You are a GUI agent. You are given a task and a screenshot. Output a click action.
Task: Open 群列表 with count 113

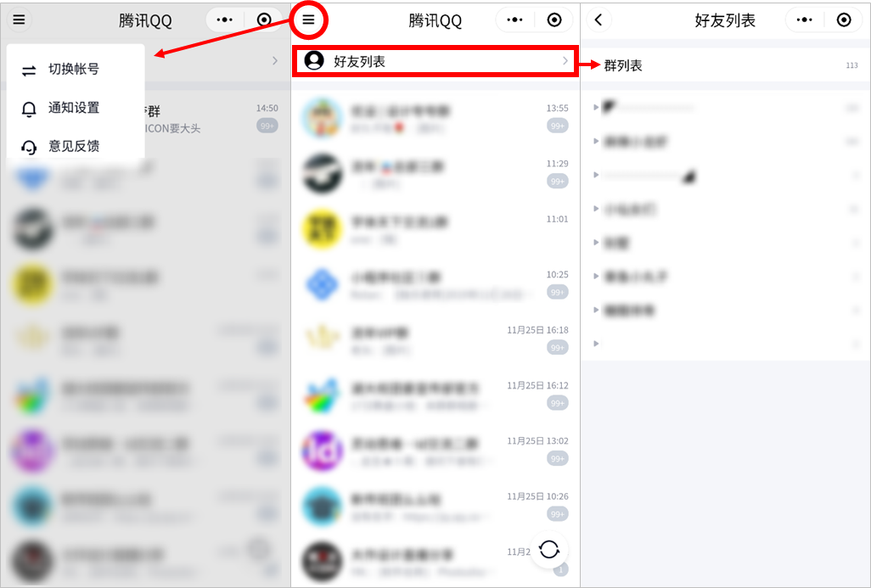(x=726, y=65)
